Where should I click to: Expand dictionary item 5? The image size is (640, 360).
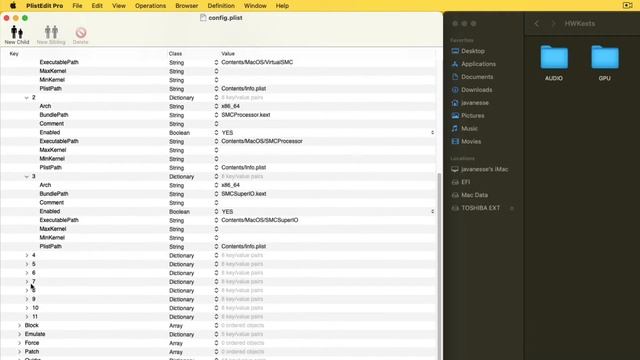click(x=27, y=264)
